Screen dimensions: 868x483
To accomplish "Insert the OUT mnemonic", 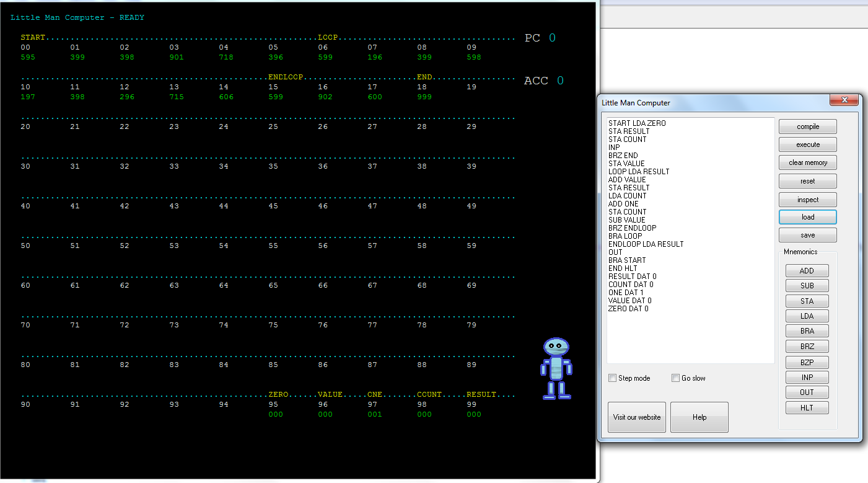I will (x=807, y=392).
